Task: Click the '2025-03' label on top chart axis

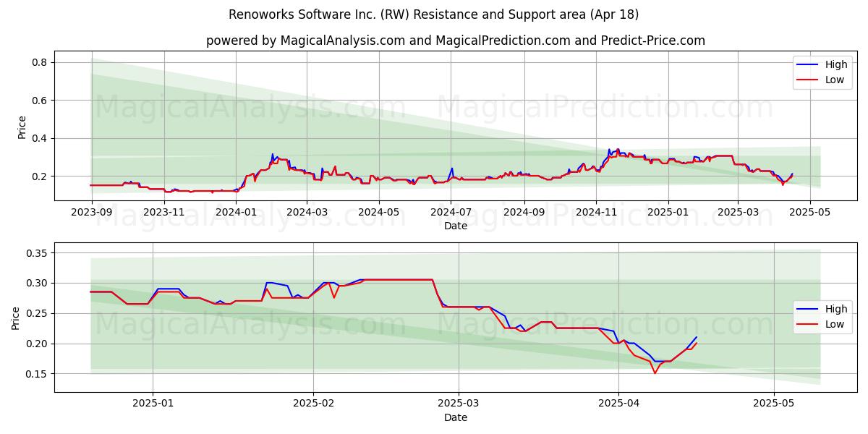Action: tap(739, 212)
